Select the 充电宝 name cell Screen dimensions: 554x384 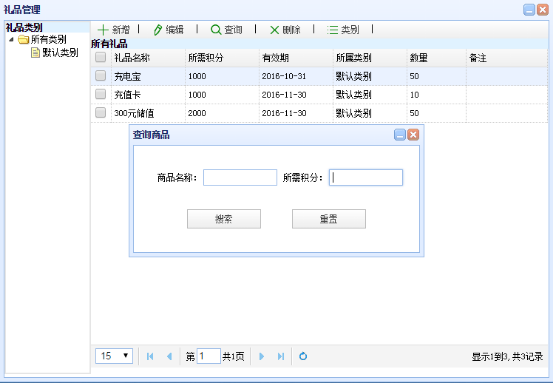click(x=148, y=76)
